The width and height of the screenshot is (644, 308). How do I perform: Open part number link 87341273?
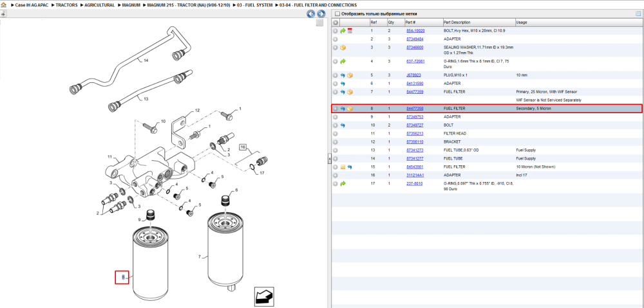click(x=415, y=150)
